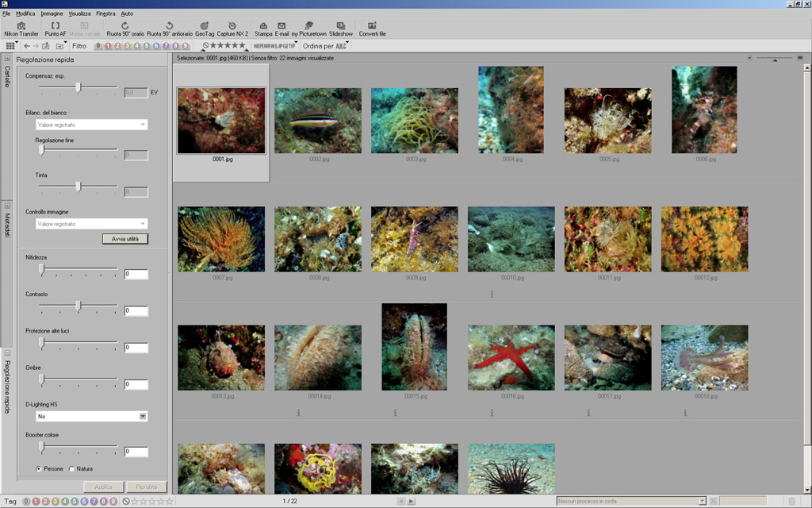Select the 0002.jpg striped fish thumbnail

(x=318, y=121)
